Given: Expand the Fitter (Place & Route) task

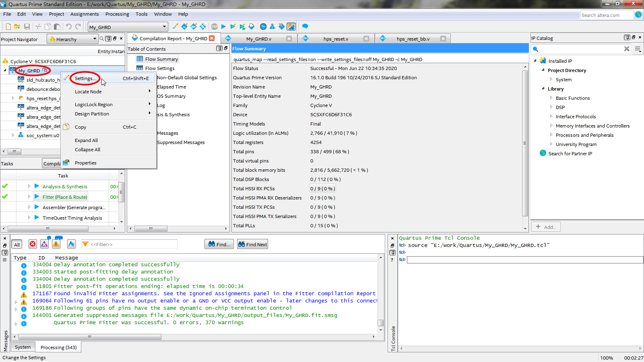Looking at the screenshot, I should tap(29, 197).
